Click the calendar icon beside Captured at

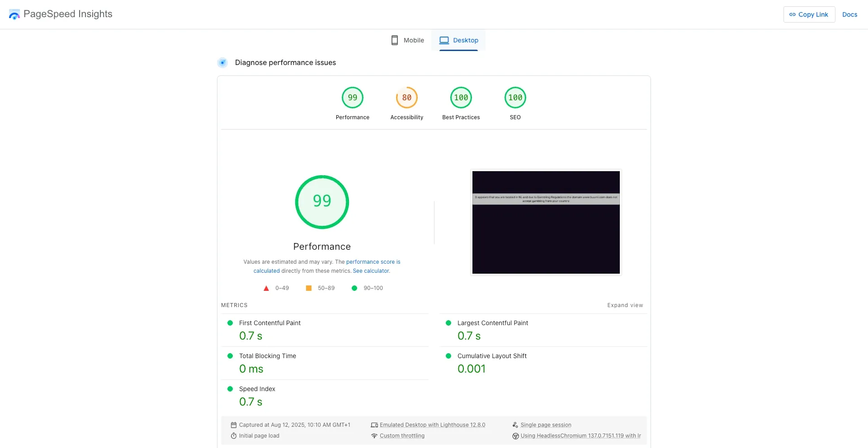click(x=234, y=425)
